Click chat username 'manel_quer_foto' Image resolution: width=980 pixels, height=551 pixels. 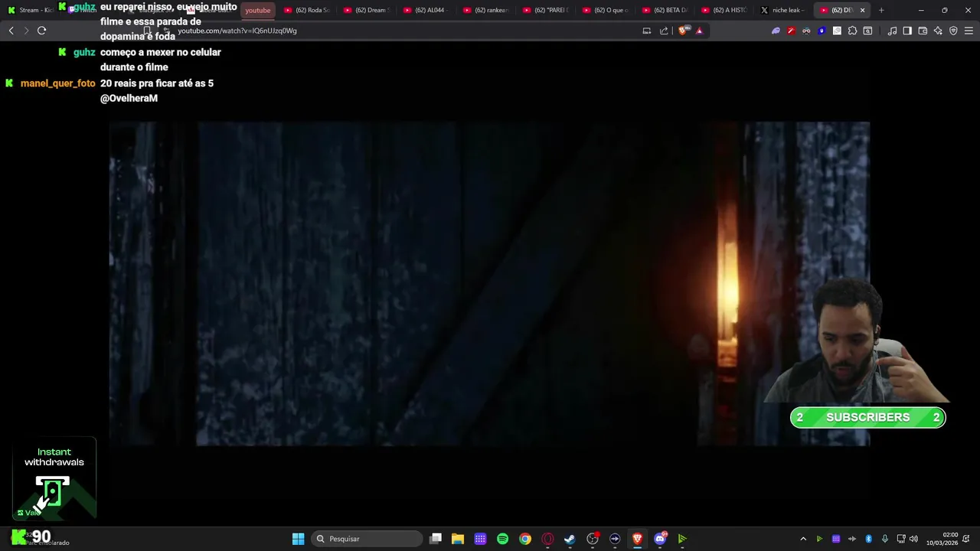pos(58,83)
